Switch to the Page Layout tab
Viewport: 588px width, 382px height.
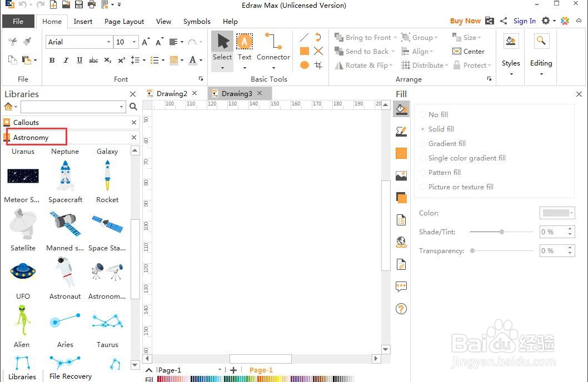coord(124,21)
